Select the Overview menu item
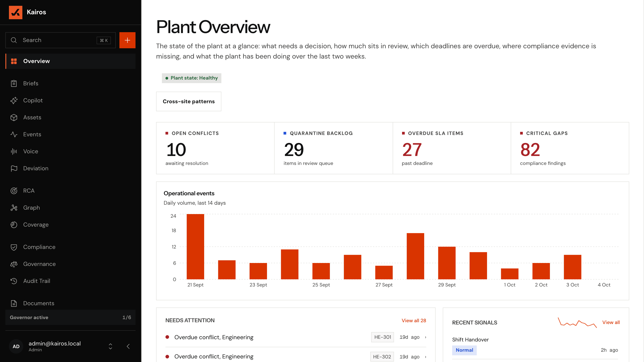644x362 pixels. pyautogui.click(x=70, y=61)
